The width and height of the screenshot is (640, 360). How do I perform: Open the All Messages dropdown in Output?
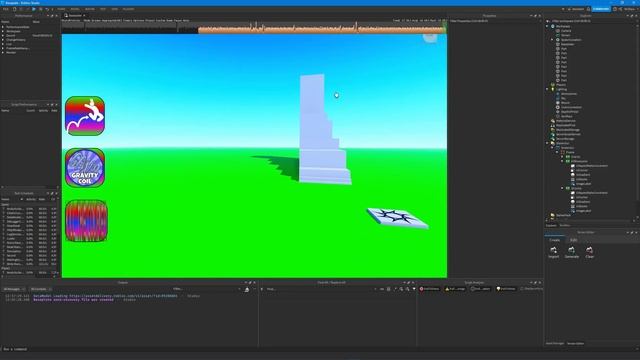14,289
